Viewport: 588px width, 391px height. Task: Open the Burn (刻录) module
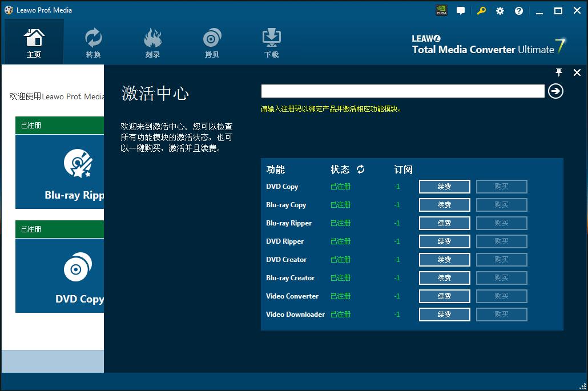click(152, 43)
